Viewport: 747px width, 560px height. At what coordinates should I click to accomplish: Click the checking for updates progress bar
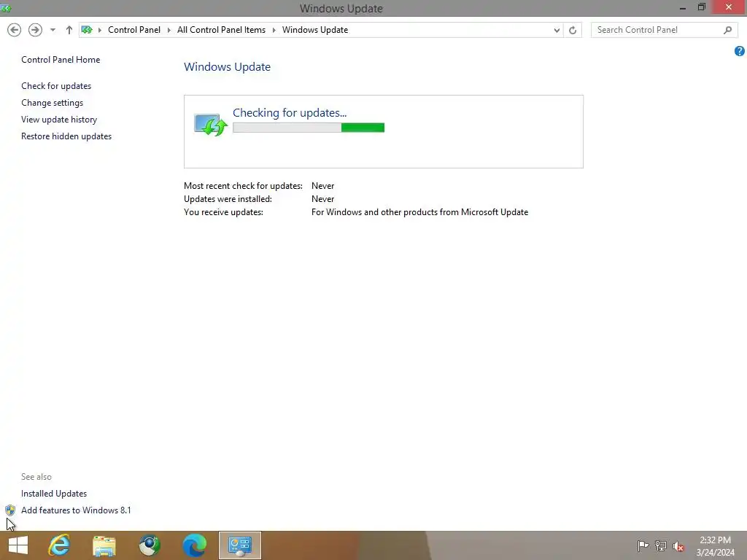tap(309, 128)
